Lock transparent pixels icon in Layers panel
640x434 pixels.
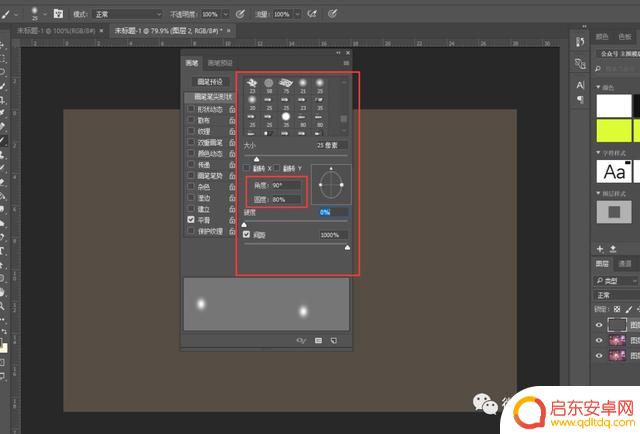(x=617, y=309)
